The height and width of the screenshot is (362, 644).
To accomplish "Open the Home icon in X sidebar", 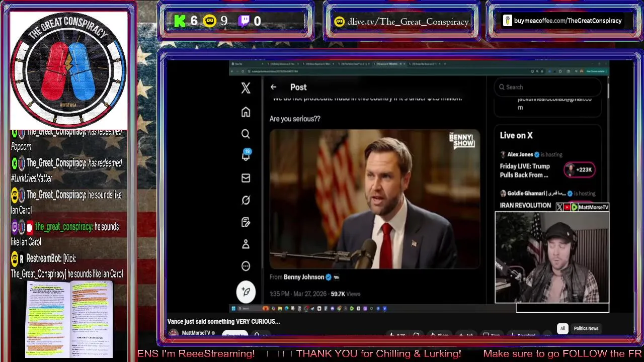I will 246,112.
